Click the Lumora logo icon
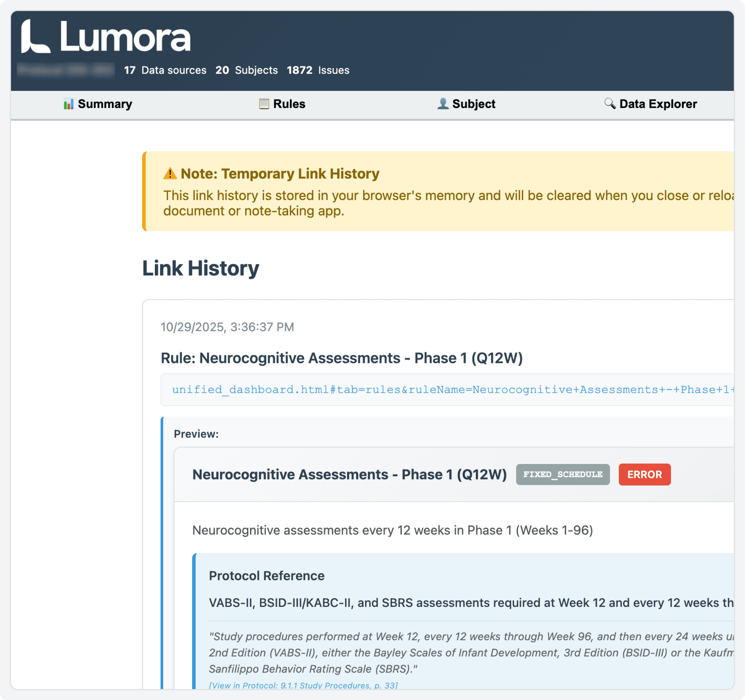 point(35,37)
